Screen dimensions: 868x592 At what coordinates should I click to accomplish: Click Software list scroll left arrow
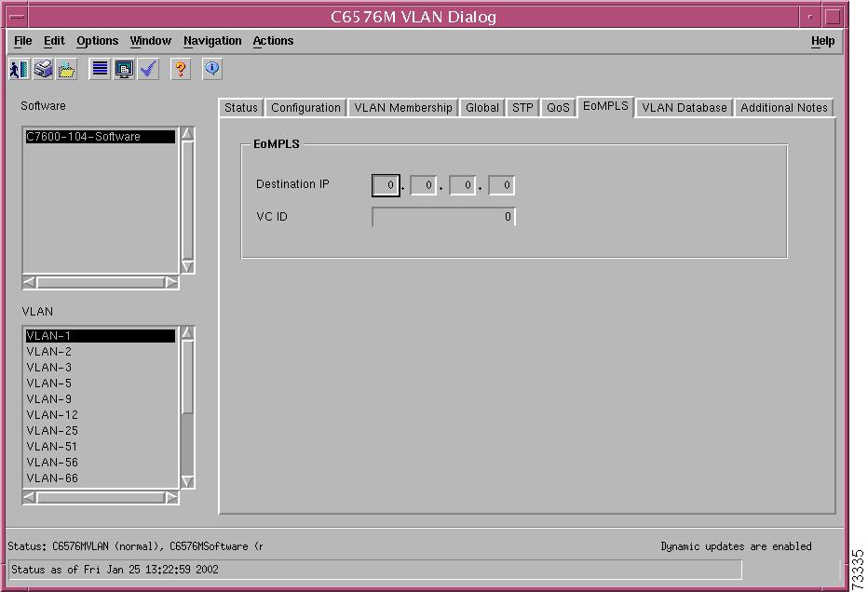(x=30, y=283)
